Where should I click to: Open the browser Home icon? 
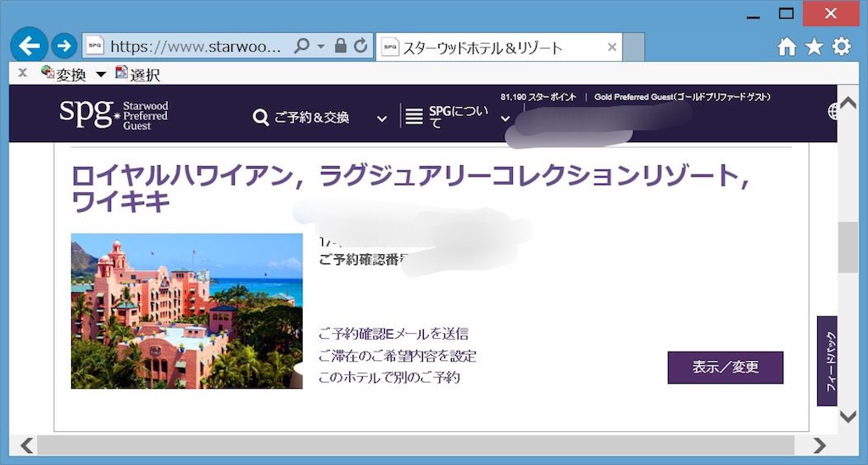click(787, 47)
